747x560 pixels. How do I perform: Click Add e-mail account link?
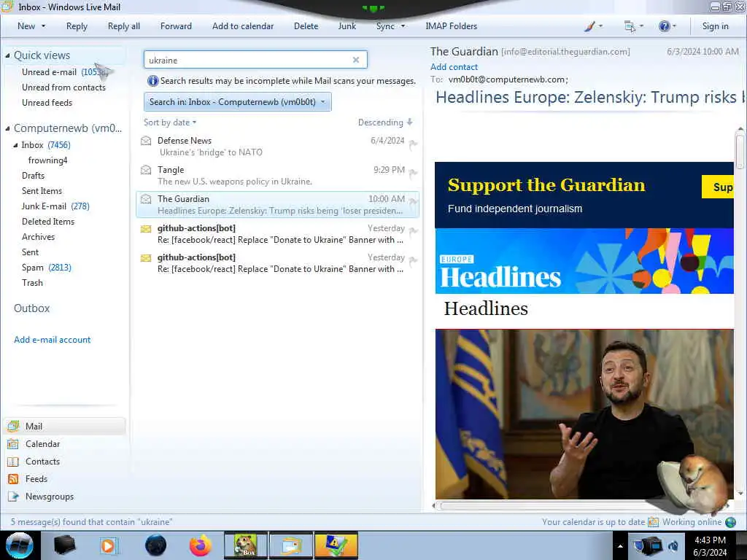click(52, 340)
